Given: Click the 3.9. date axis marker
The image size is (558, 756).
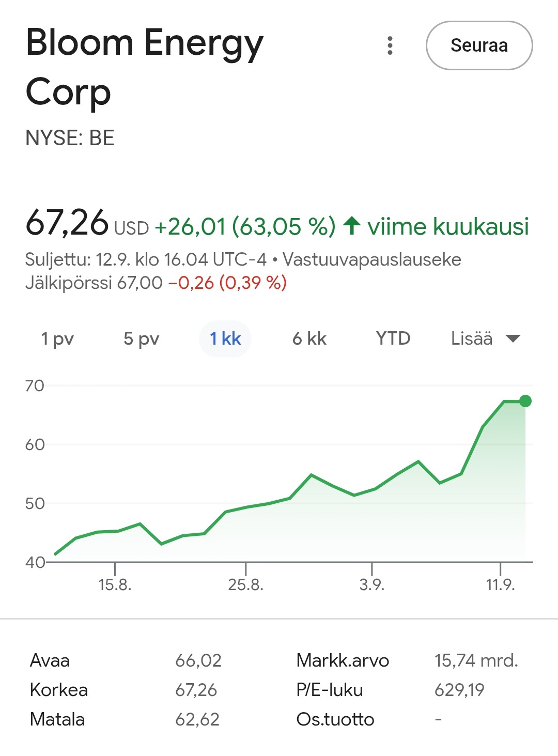Looking at the screenshot, I should pos(371,584).
